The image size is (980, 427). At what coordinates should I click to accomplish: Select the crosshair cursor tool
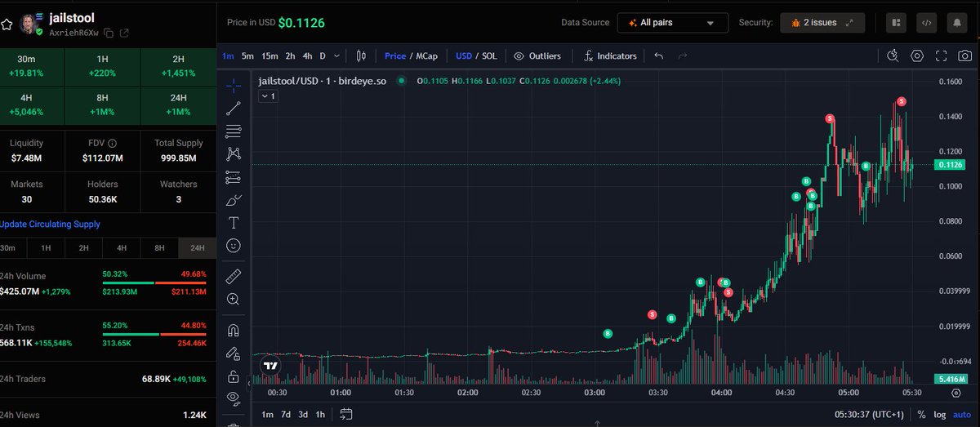coord(234,85)
